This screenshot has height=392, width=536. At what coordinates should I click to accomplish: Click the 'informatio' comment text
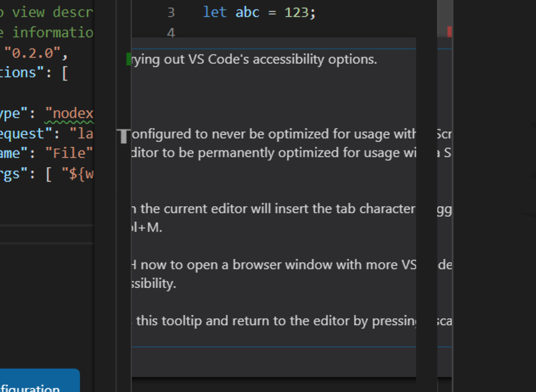pos(53,33)
